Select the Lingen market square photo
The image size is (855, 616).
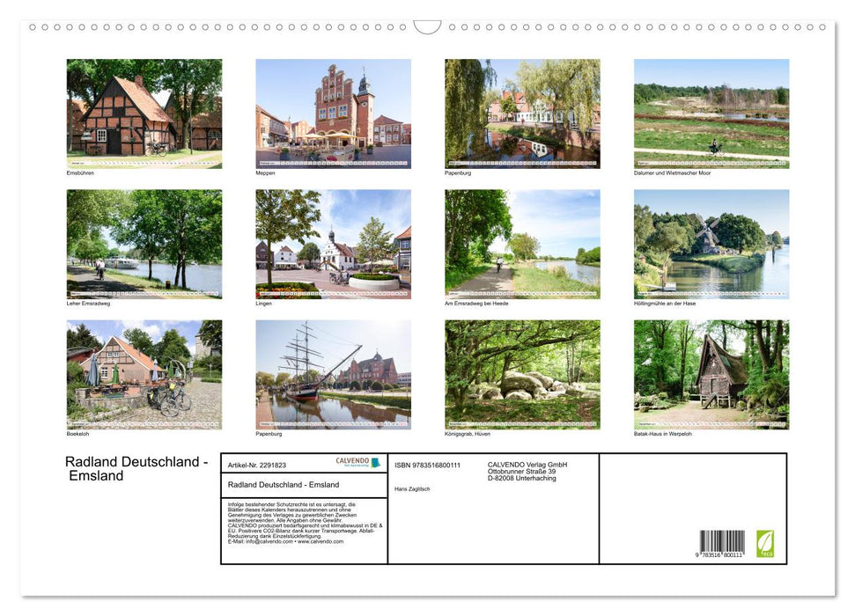tap(333, 245)
